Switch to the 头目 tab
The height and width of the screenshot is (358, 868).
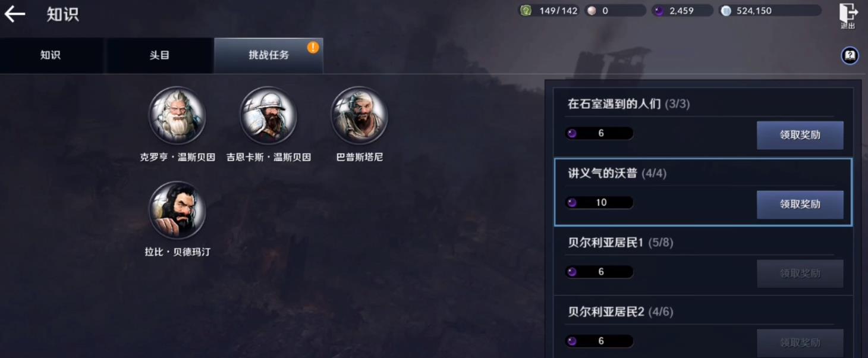[x=159, y=55]
